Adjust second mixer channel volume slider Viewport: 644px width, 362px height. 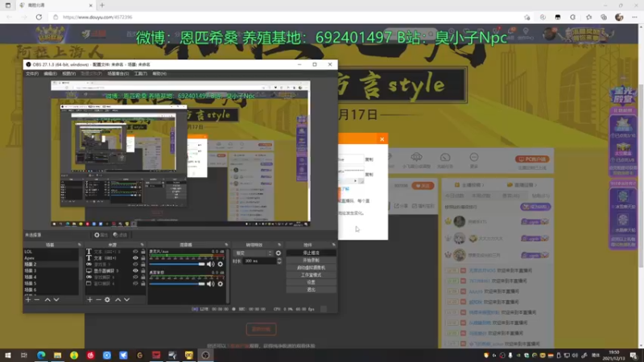point(177,284)
